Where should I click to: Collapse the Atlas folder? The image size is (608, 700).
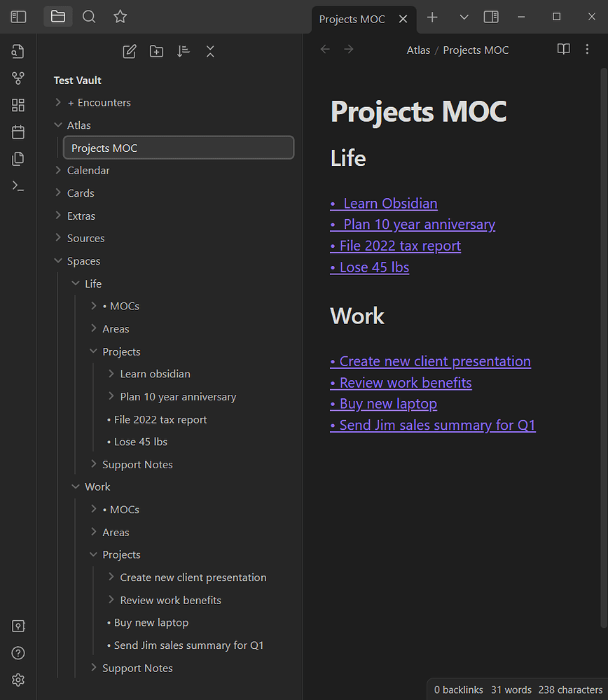click(59, 125)
